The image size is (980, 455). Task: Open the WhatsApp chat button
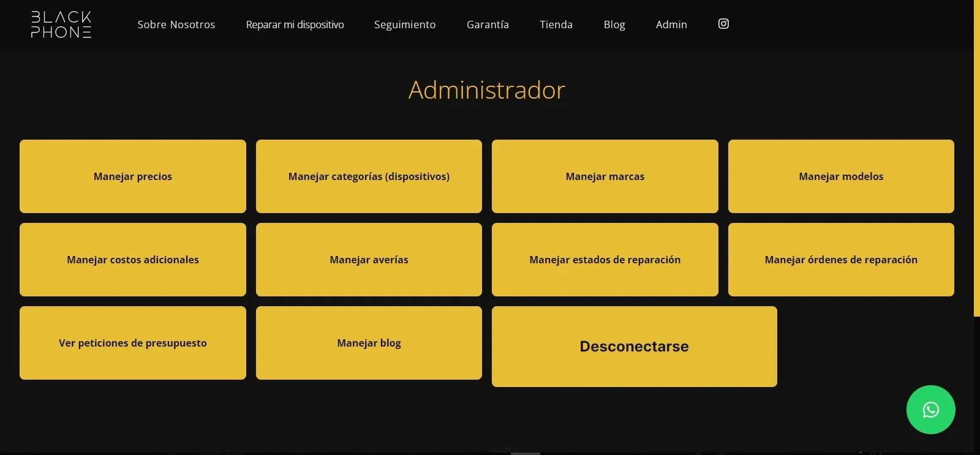click(930, 410)
